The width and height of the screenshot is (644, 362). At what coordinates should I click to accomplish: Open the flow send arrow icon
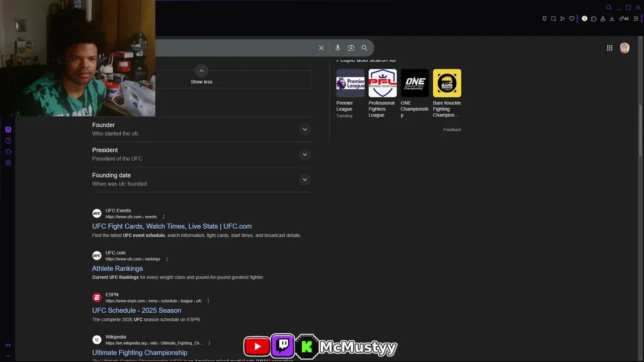point(562,19)
